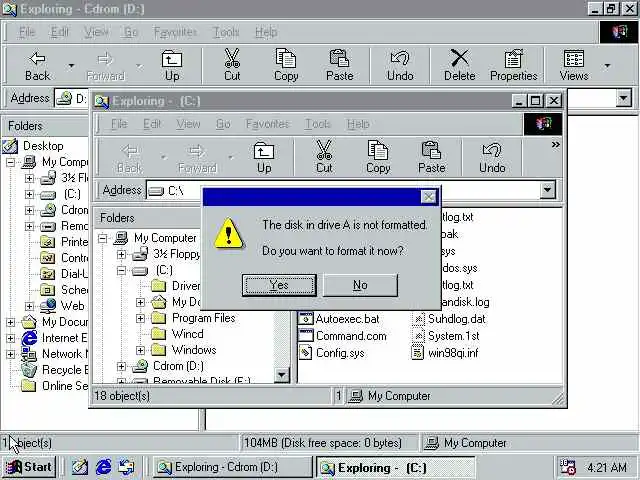Select the Autoexec.bat file

(339, 319)
